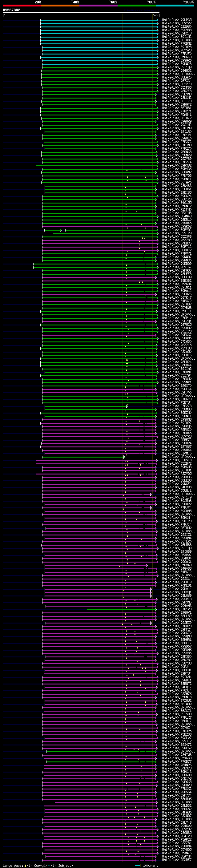Click label UniRef100_B8B6B0
The width and height of the screenshot is (197, 868).
[177, 775]
